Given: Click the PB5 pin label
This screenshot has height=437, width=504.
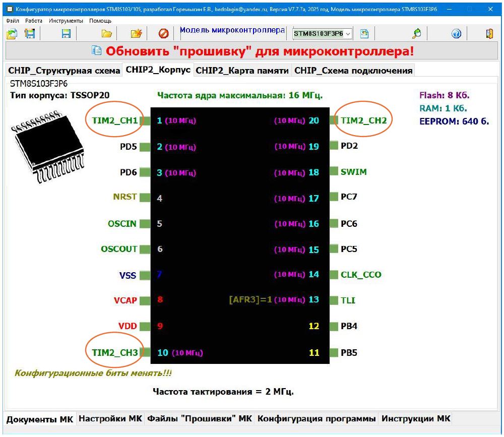Looking at the screenshot, I should 349,352.
